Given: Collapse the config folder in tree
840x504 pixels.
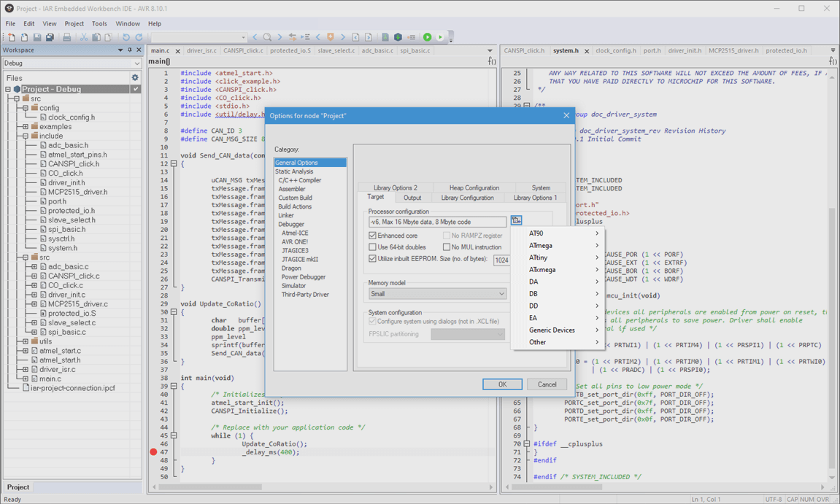Looking at the screenshot, I should (x=26, y=108).
